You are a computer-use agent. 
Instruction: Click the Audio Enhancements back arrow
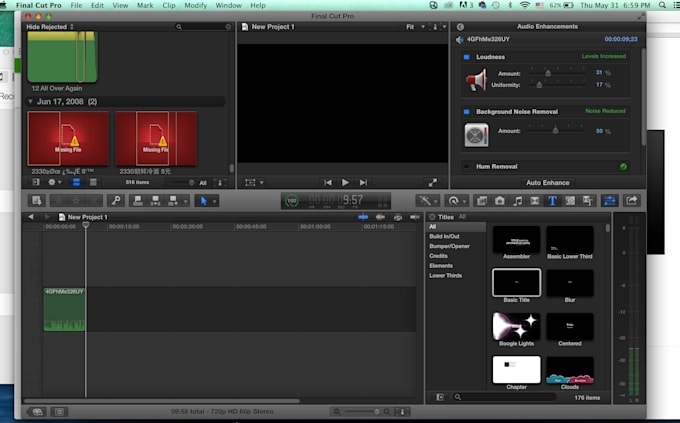click(x=458, y=27)
